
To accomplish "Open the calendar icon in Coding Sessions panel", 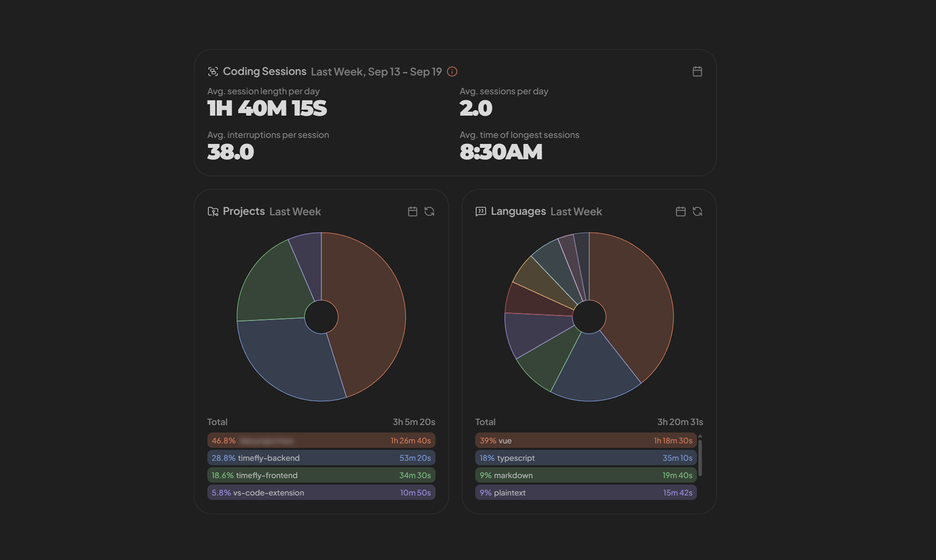I will [x=697, y=71].
